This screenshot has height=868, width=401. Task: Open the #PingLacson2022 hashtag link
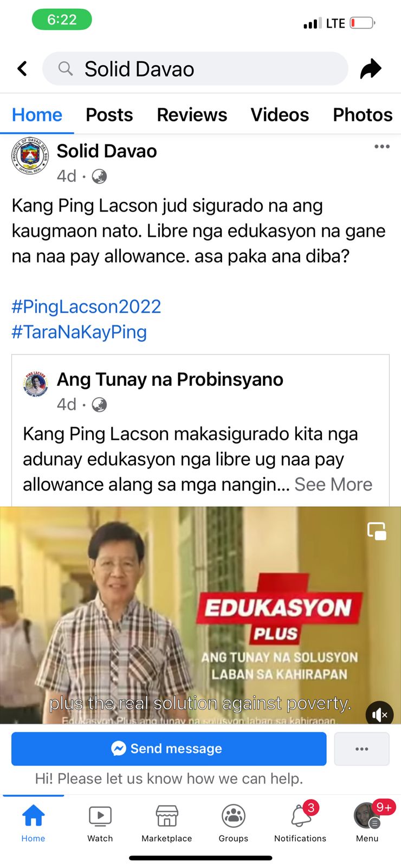tap(86, 307)
